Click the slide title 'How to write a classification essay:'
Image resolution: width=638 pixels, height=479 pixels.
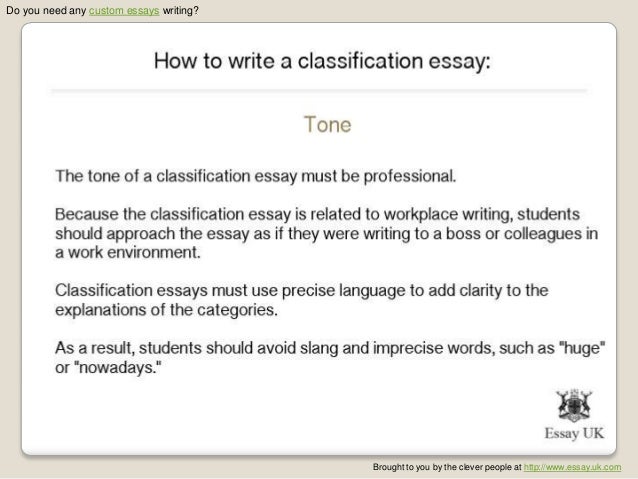322,61
